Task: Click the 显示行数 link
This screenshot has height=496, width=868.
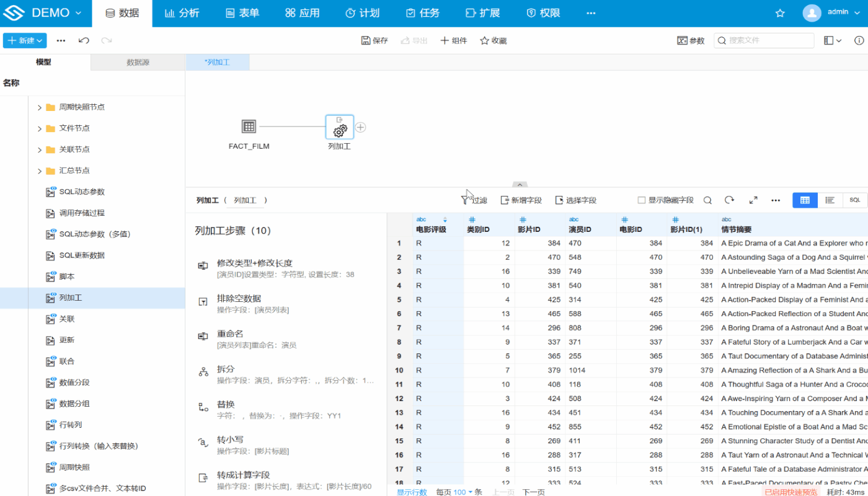Action: [x=412, y=492]
